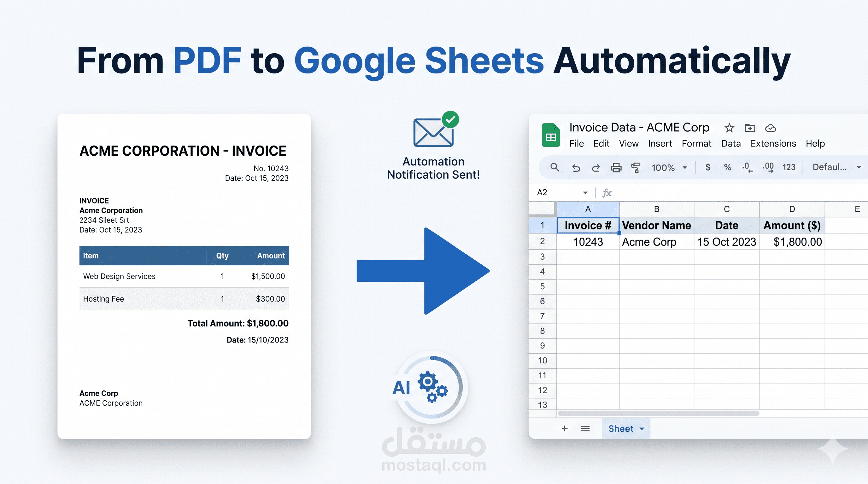Select row 13 header

click(x=542, y=405)
